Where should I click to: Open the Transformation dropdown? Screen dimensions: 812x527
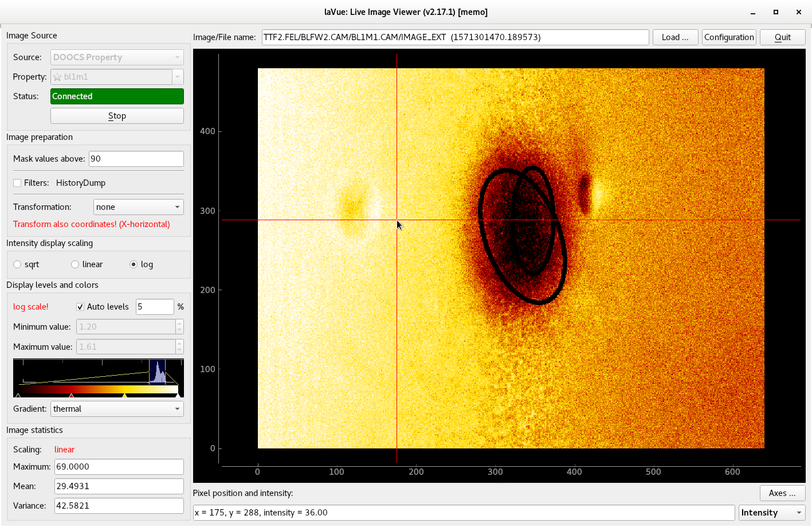(x=138, y=207)
